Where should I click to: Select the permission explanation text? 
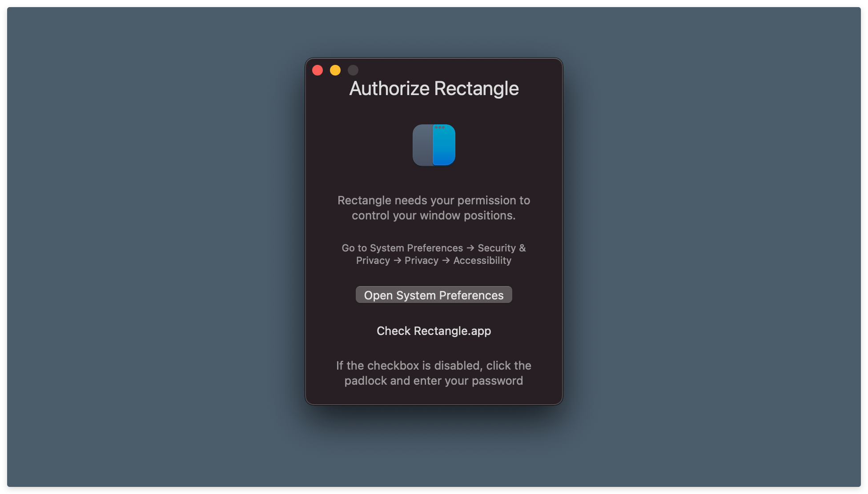pos(434,208)
